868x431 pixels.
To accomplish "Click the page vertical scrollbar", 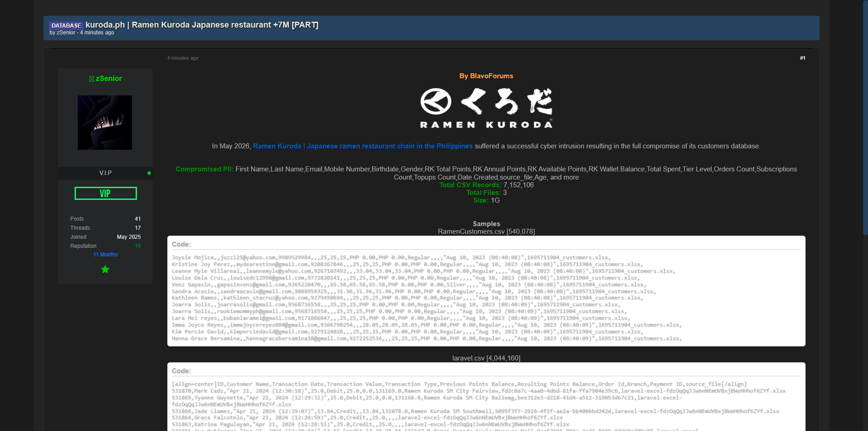I will tap(865, 118).
